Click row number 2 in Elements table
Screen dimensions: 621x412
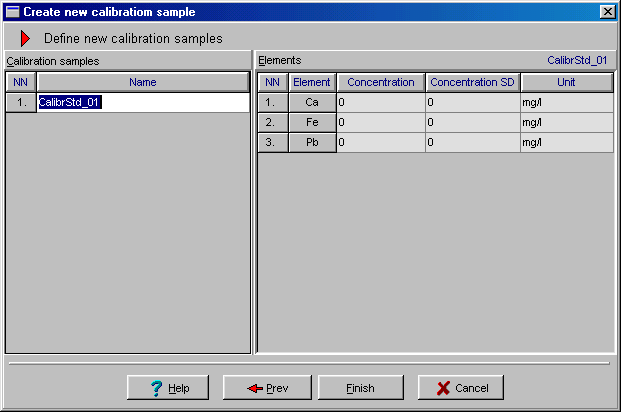(273, 122)
